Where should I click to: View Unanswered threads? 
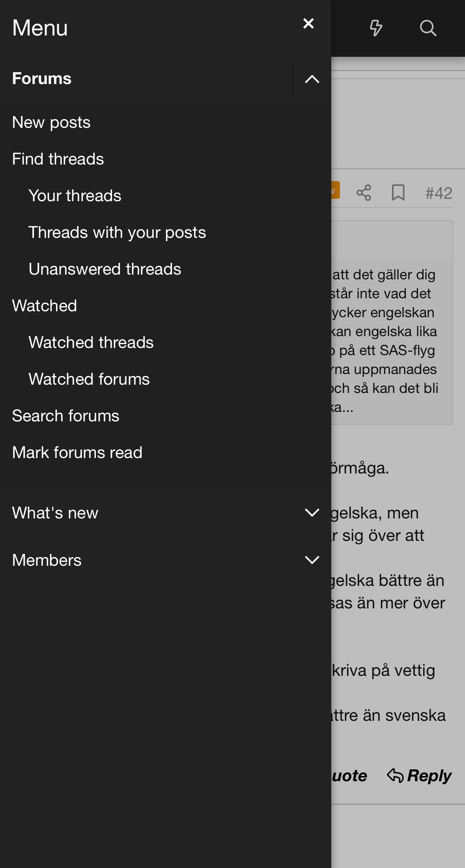[105, 269]
